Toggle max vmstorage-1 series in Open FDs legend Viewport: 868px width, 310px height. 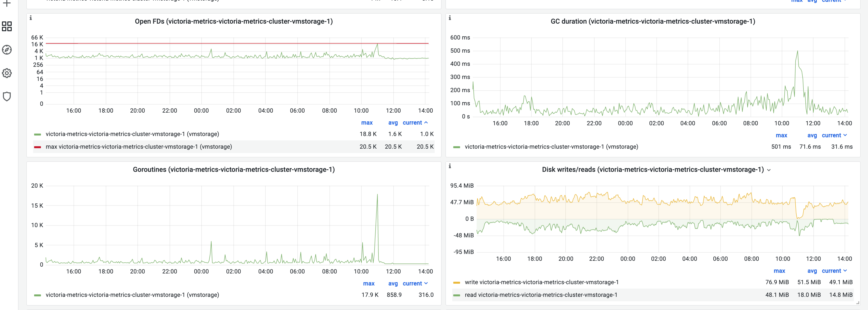click(138, 146)
